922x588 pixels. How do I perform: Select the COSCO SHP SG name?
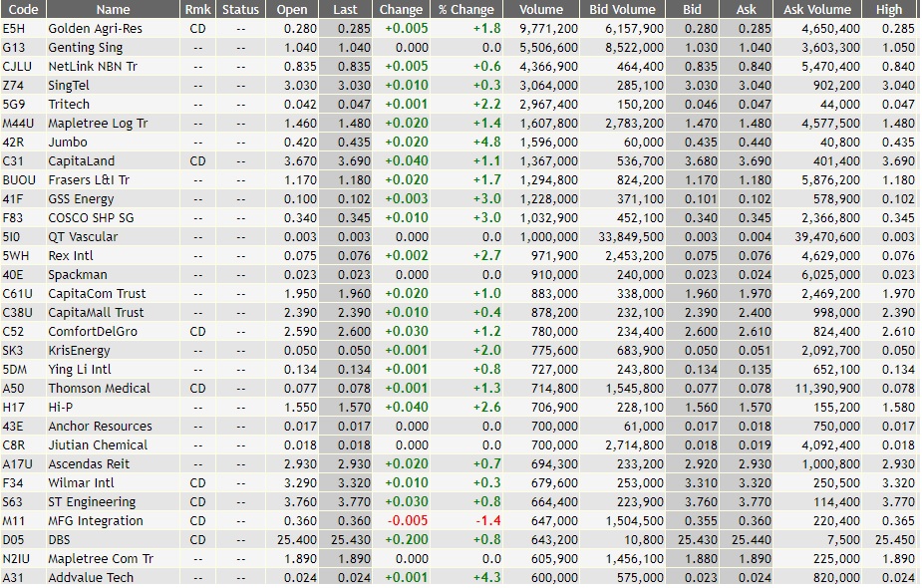[91, 217]
